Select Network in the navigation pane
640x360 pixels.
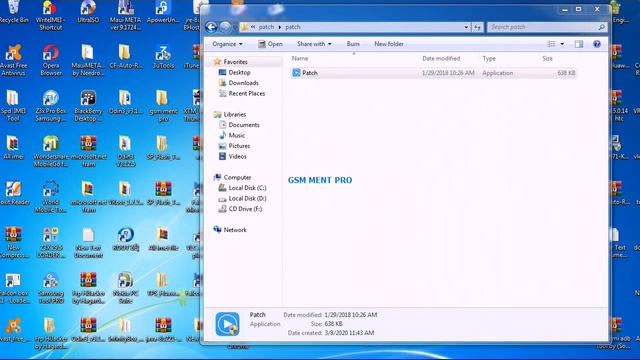pos(235,230)
